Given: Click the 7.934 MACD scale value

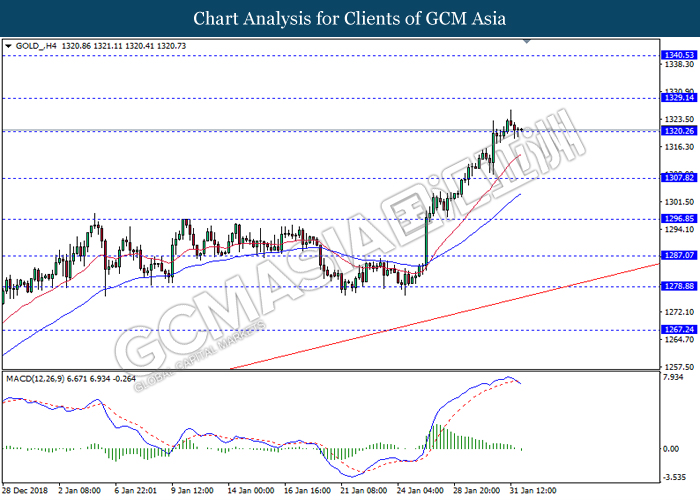Looking at the screenshot, I should [x=674, y=378].
